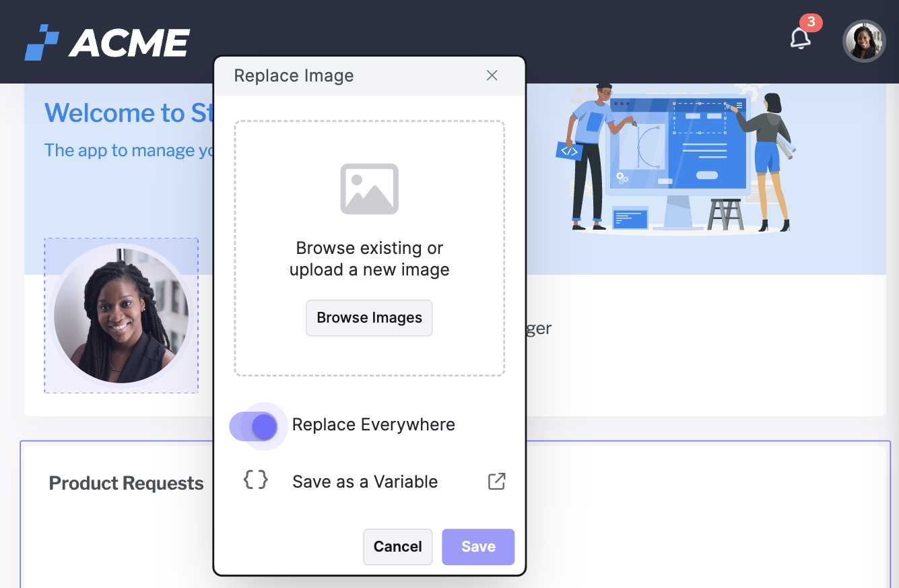The height and width of the screenshot is (588, 899).
Task: Click the profile avatar in the top bar
Action: pos(864,41)
